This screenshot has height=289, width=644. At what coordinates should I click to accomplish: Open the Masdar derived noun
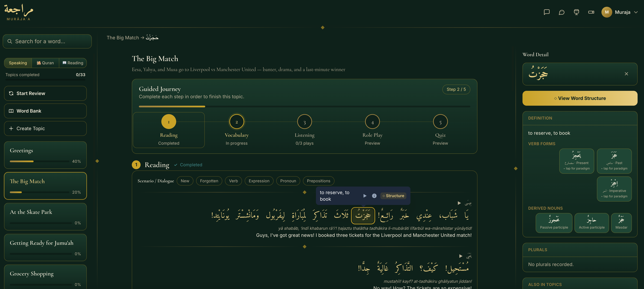pos(621,223)
